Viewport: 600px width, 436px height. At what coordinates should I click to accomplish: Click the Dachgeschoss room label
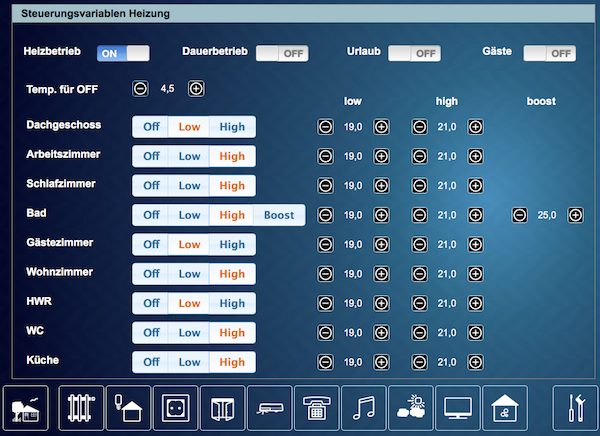[64, 125]
